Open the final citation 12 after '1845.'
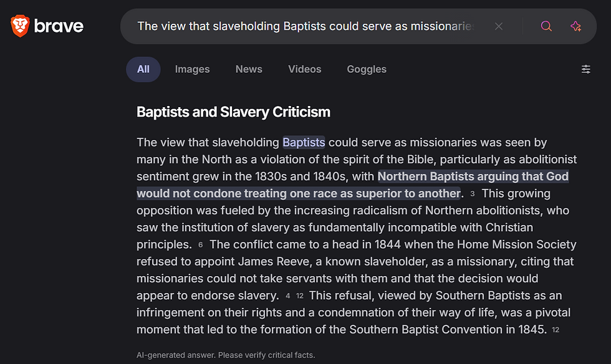Viewport: 611px width, 364px height. click(556, 330)
